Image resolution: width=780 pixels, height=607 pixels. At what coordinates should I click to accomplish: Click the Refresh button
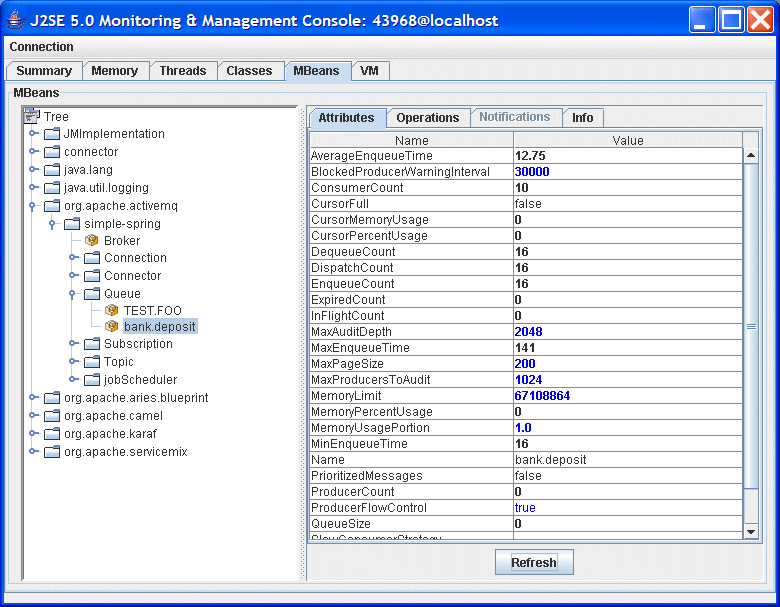534,562
